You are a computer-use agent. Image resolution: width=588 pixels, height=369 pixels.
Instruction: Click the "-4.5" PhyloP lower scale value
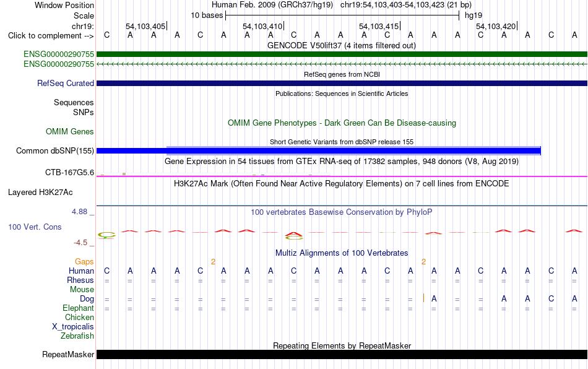coord(80,243)
